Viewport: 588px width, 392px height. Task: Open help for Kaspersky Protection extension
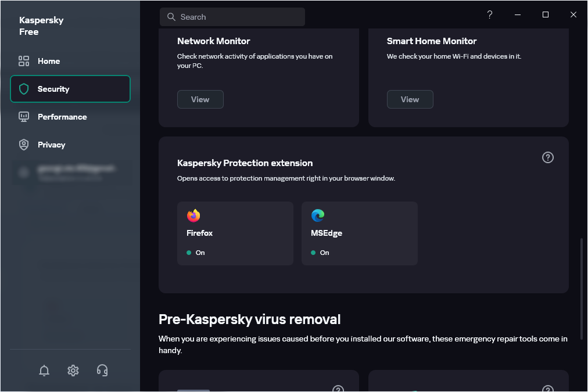pyautogui.click(x=547, y=157)
